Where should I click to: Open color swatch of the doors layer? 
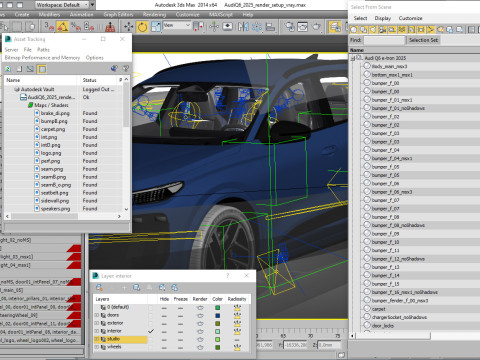coord(218,315)
